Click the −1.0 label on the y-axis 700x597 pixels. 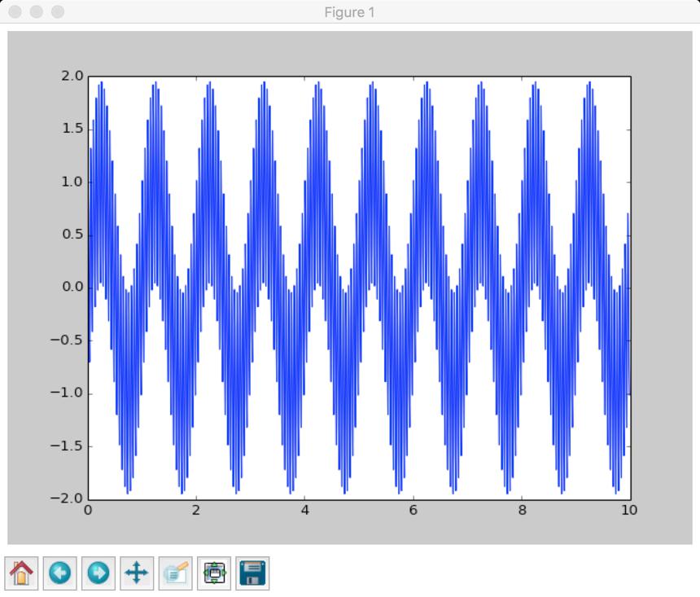(x=67, y=393)
